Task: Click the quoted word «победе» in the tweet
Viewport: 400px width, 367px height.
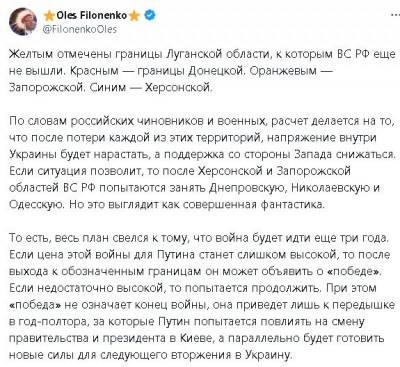Action: click(354, 271)
